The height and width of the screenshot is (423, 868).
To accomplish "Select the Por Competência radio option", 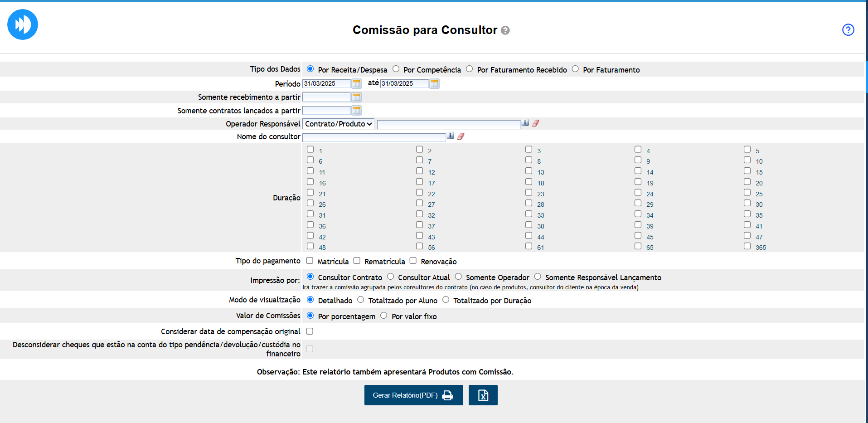I will point(396,69).
